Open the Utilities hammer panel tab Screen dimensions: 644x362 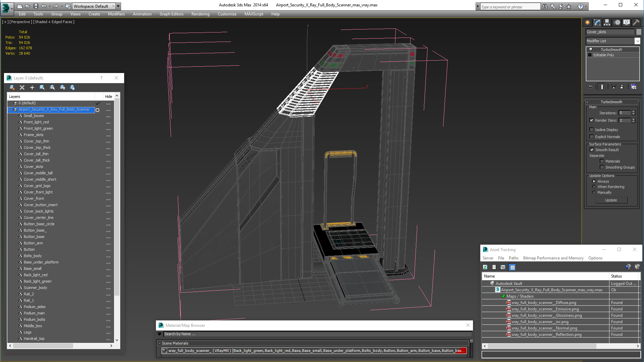[x=636, y=22]
